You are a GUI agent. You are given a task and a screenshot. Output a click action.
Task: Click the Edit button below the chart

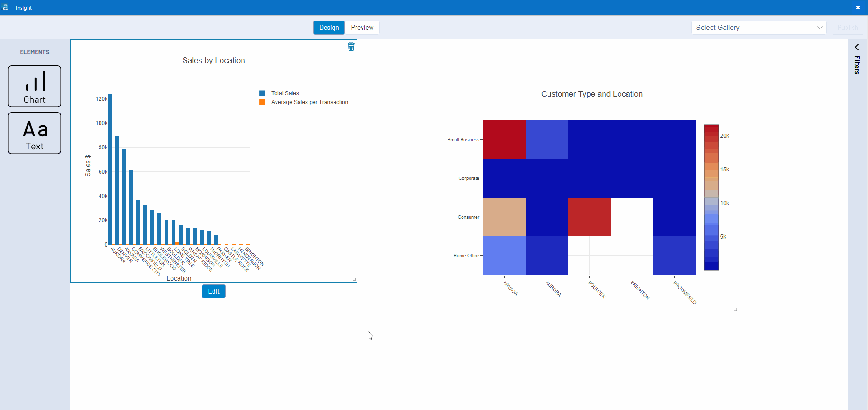coord(213,291)
